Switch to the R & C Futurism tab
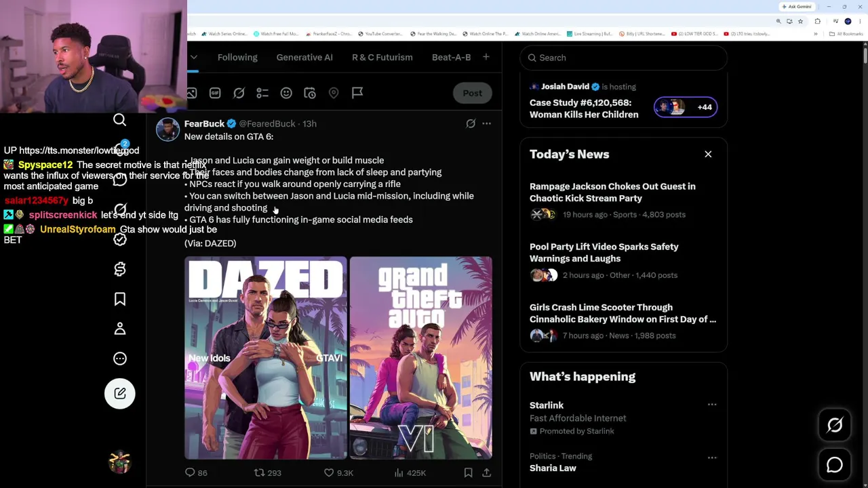The width and height of the screenshot is (868, 488). coord(382,58)
